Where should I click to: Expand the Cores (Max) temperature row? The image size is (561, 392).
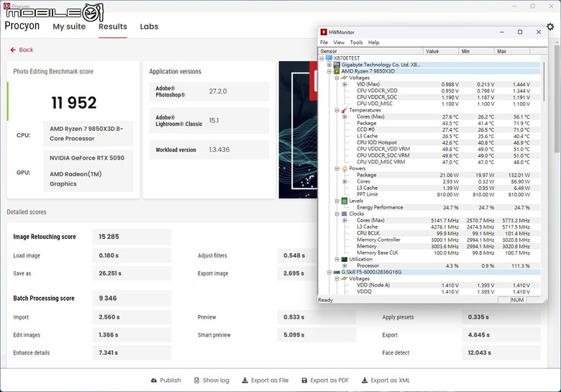click(345, 117)
